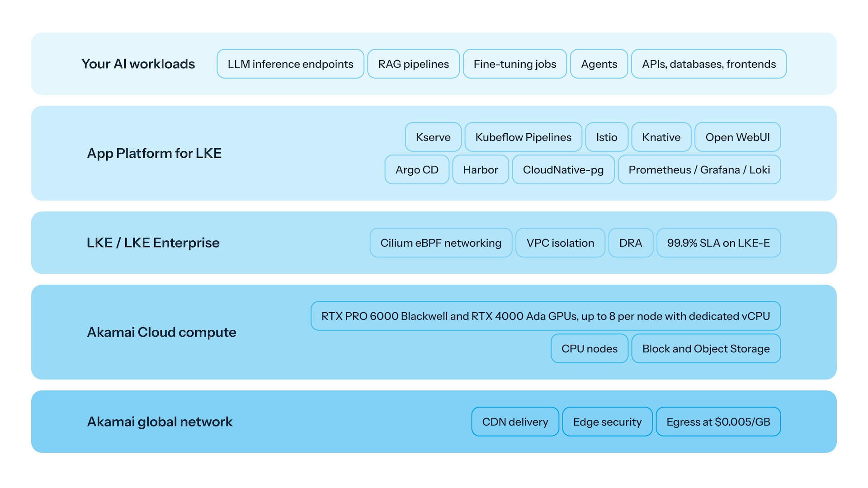The image size is (868, 488).
Task: Select the CDN delivery pill
Action: tap(515, 422)
